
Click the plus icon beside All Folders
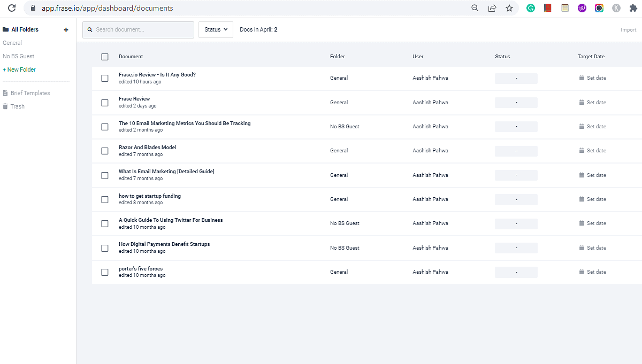66,30
